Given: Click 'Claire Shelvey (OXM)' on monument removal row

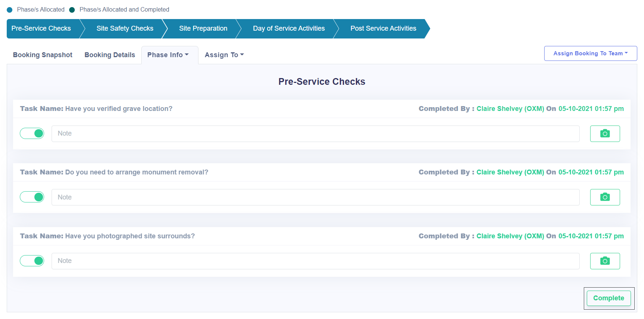Looking at the screenshot, I should point(510,172).
